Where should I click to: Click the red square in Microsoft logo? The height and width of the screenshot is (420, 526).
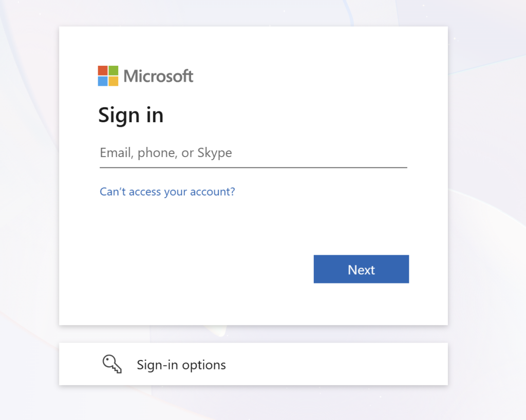[103, 70]
